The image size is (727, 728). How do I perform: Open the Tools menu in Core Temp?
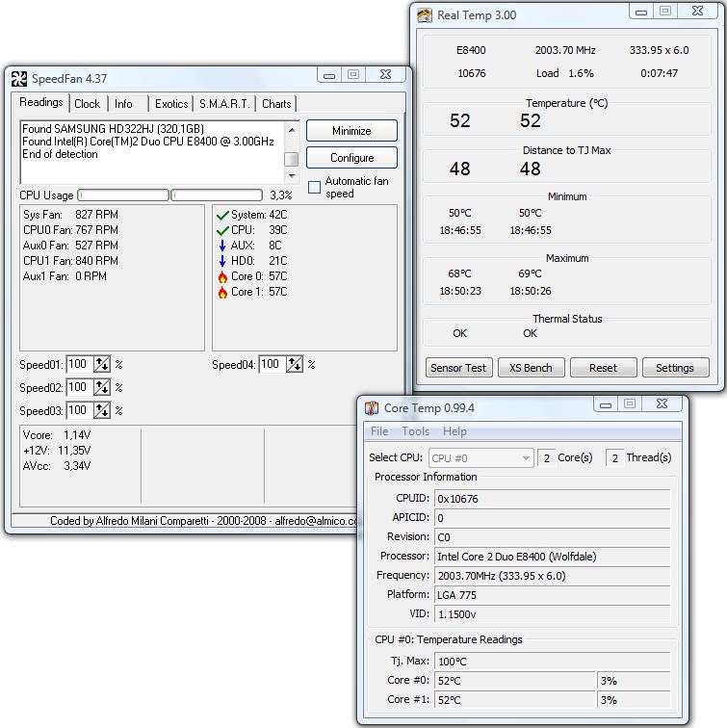(x=415, y=431)
